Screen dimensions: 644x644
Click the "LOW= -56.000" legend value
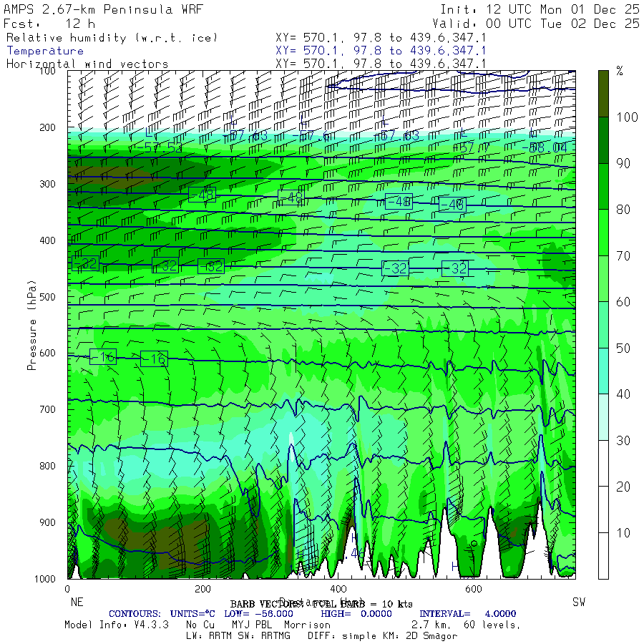pyautogui.click(x=259, y=614)
